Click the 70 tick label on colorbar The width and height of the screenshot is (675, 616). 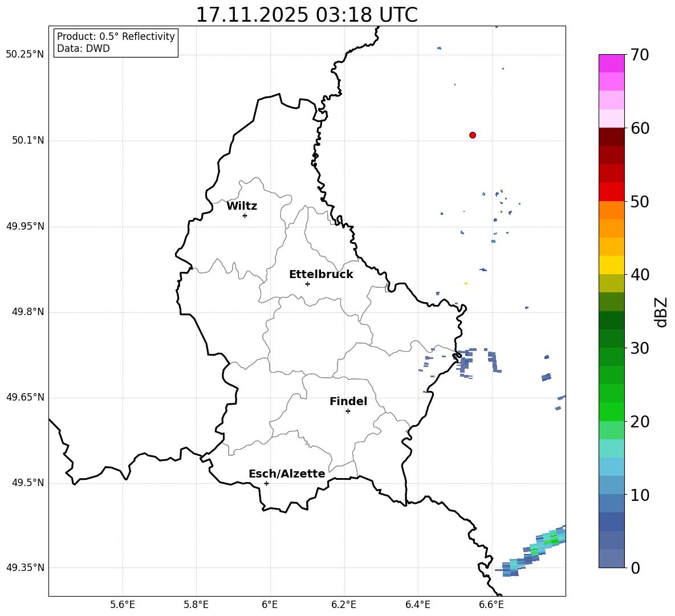pos(640,55)
